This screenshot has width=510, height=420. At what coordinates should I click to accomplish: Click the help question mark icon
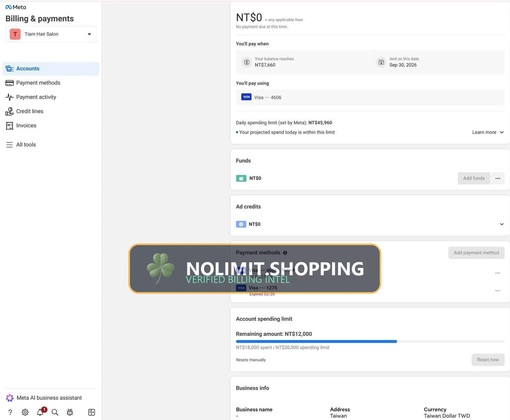click(10, 412)
